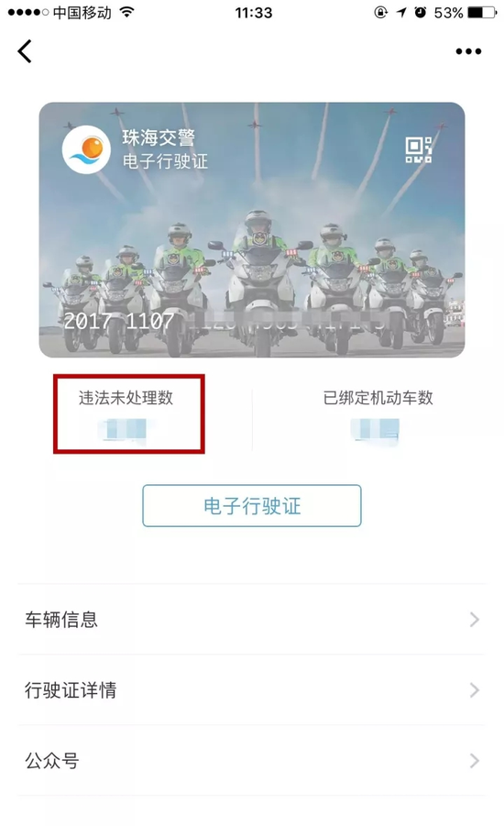Image resolution: width=504 pixels, height=826 pixels.
Task: Click the 电子行驶证 button
Action: point(252,506)
